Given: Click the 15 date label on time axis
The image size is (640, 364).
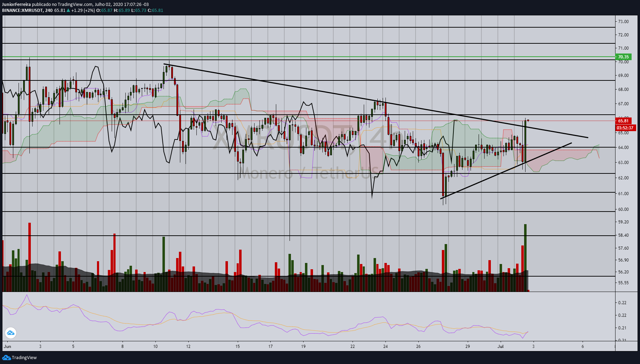Looking at the screenshot, I should point(238,347).
